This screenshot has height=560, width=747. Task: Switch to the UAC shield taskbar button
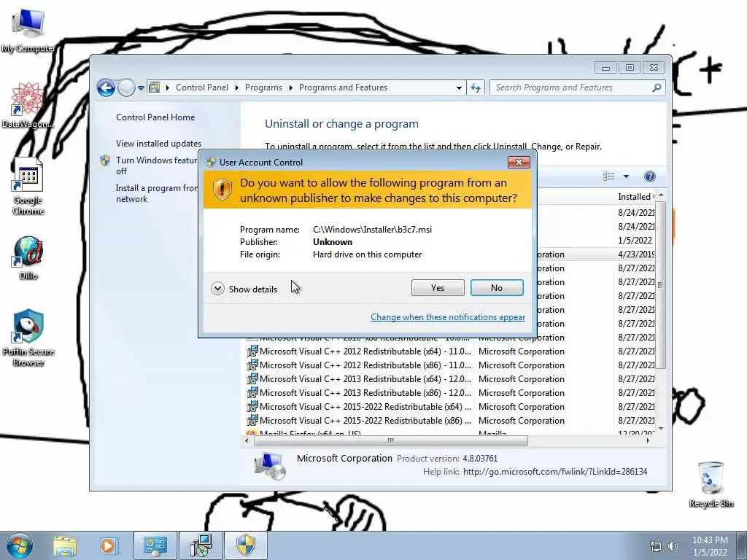click(246, 545)
